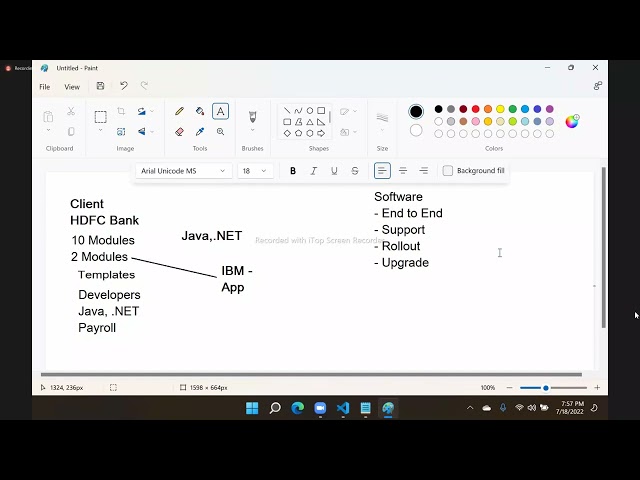Expand the Paste options arrow
640x480 pixels.
[x=48, y=131]
